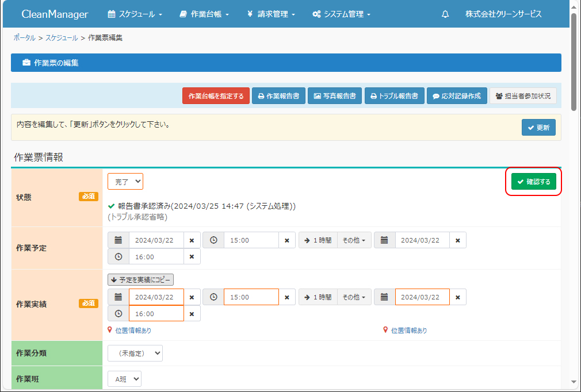This screenshot has height=392, width=581.
Task: Clear the scheduled 15:00 start time
Action: pyautogui.click(x=286, y=240)
